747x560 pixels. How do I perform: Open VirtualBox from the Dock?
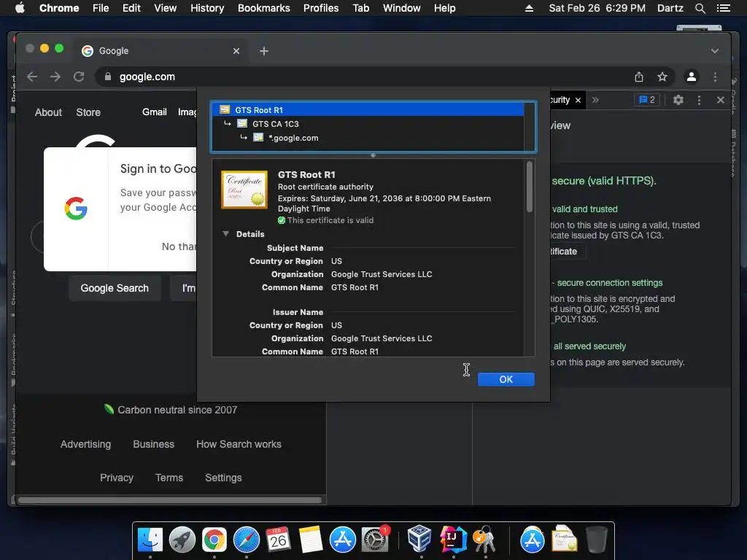coord(419,539)
